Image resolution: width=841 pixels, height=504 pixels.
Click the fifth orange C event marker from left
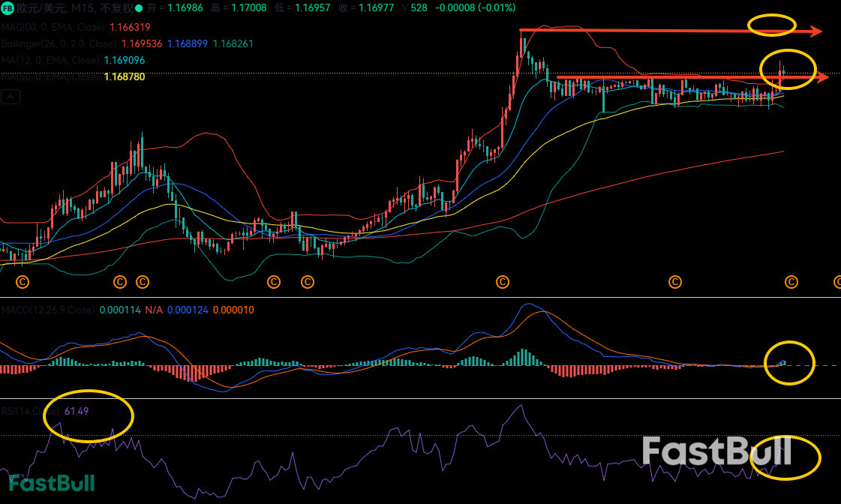307,282
